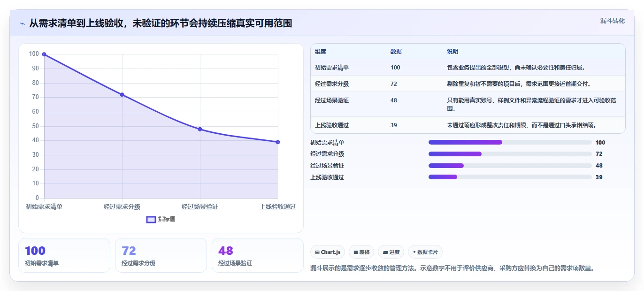Click description starting 剔除重复和暂不需要的项目后
The image size is (644, 291).
pos(519,84)
